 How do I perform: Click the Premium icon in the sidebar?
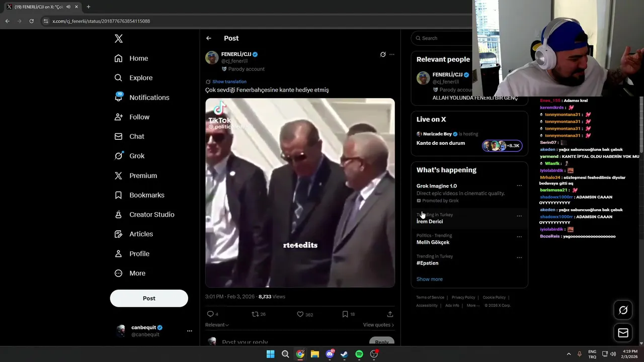click(x=118, y=175)
